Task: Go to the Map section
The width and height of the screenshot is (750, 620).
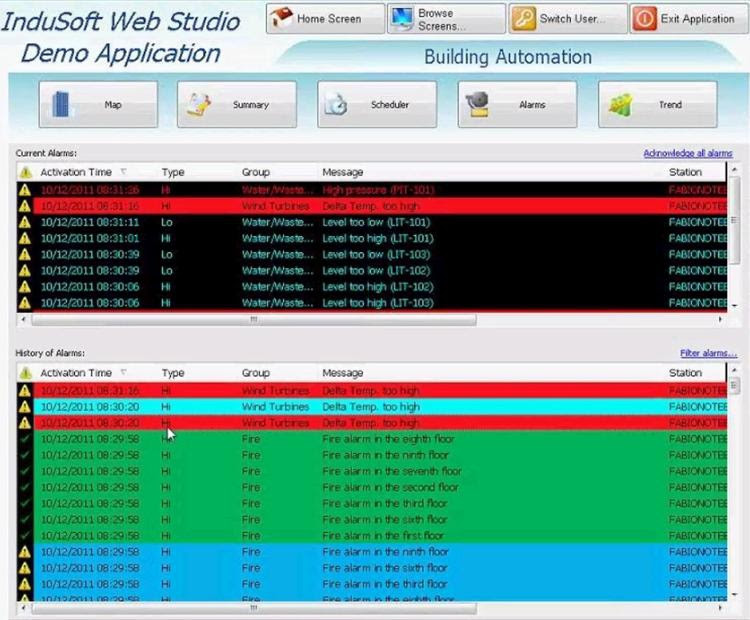Action: click(98, 104)
